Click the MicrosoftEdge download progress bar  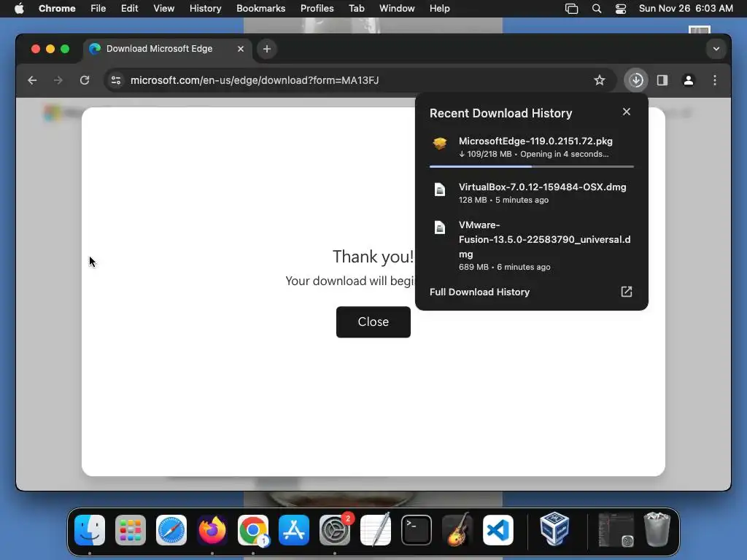(x=532, y=167)
